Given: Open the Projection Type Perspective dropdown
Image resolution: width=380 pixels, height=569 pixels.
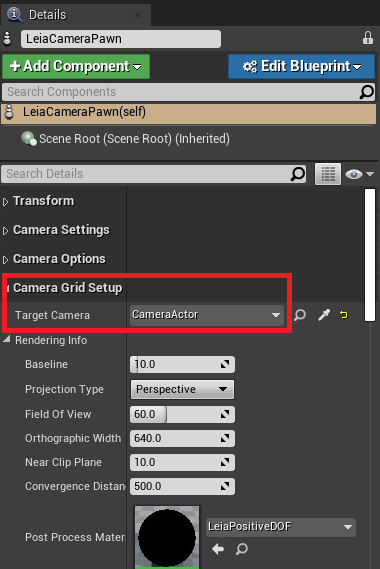Looking at the screenshot, I should [182, 389].
